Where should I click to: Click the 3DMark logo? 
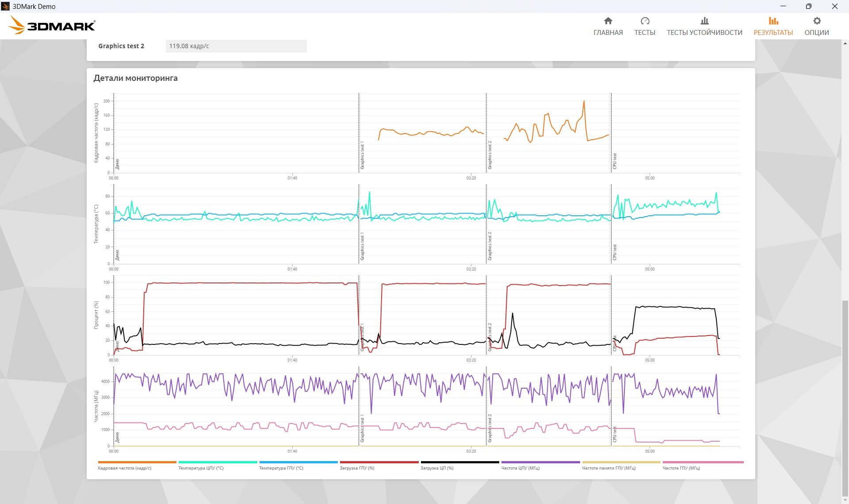[52, 26]
